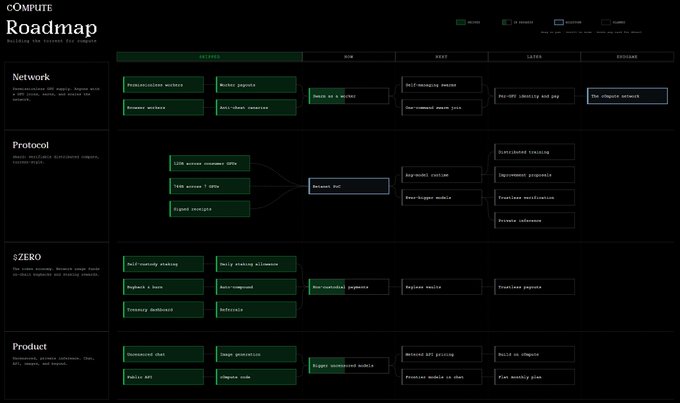Click the Any-model runtime card
Viewport: 680px width, 403px height.
(442, 175)
